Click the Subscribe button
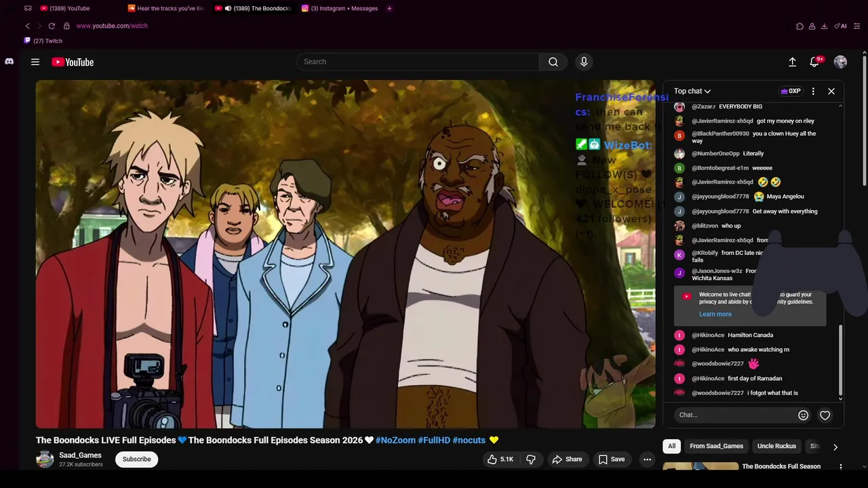 coord(136,460)
